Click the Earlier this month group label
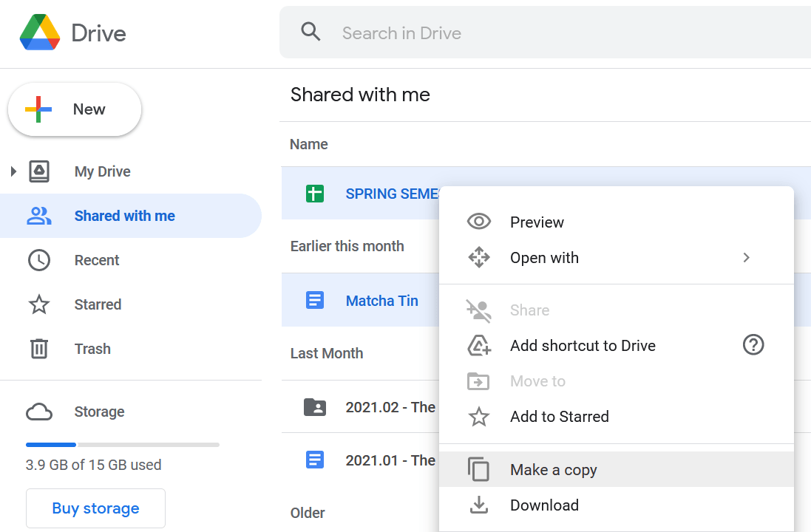Viewport: 811px width, 532px height. (347, 246)
